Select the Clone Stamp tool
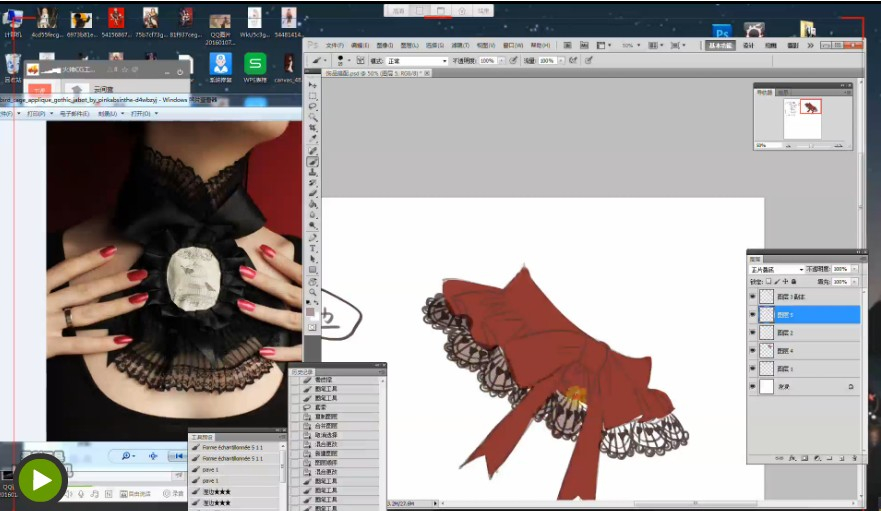881x511 pixels. [x=312, y=173]
